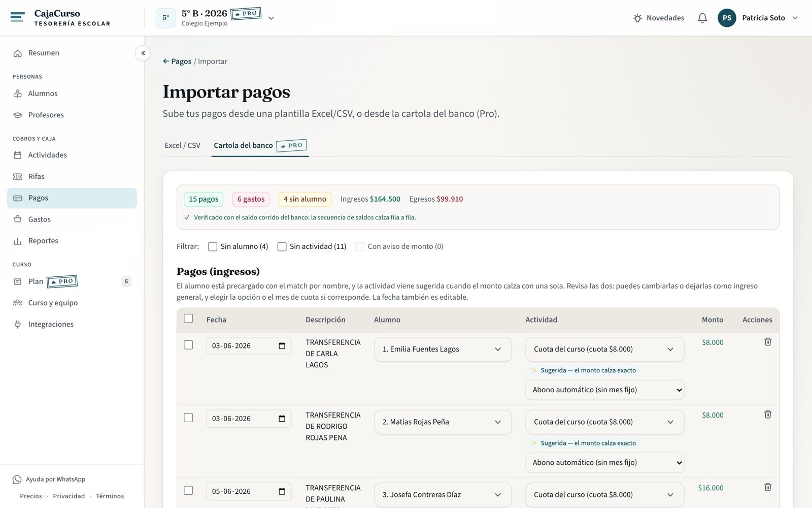Open Ayuda por WhatsApp link
Screen dimensions: 812x508
pos(49,480)
